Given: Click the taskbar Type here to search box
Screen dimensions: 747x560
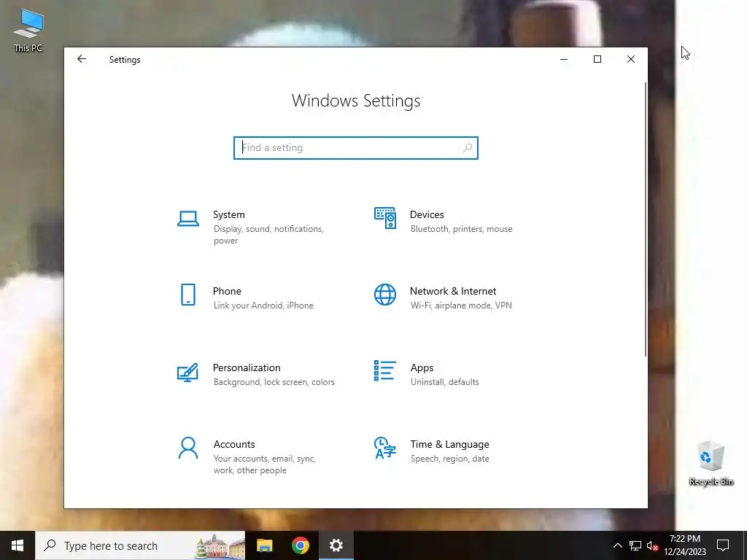Looking at the screenshot, I should pyautogui.click(x=140, y=545).
